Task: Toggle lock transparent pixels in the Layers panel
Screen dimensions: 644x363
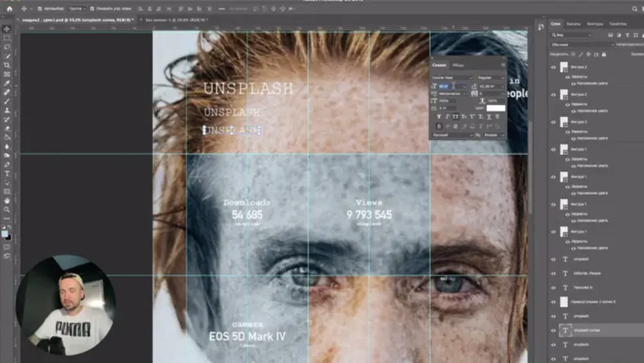Action: pos(573,54)
